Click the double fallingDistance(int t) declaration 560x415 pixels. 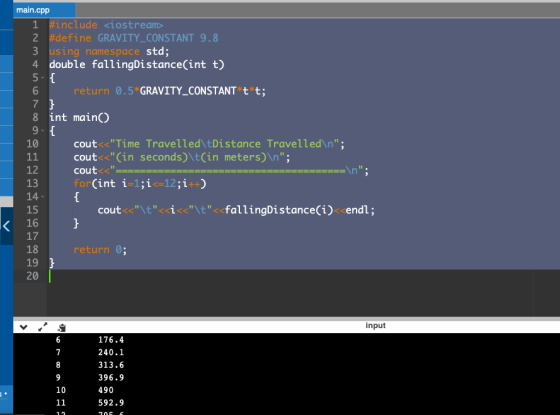137,64
